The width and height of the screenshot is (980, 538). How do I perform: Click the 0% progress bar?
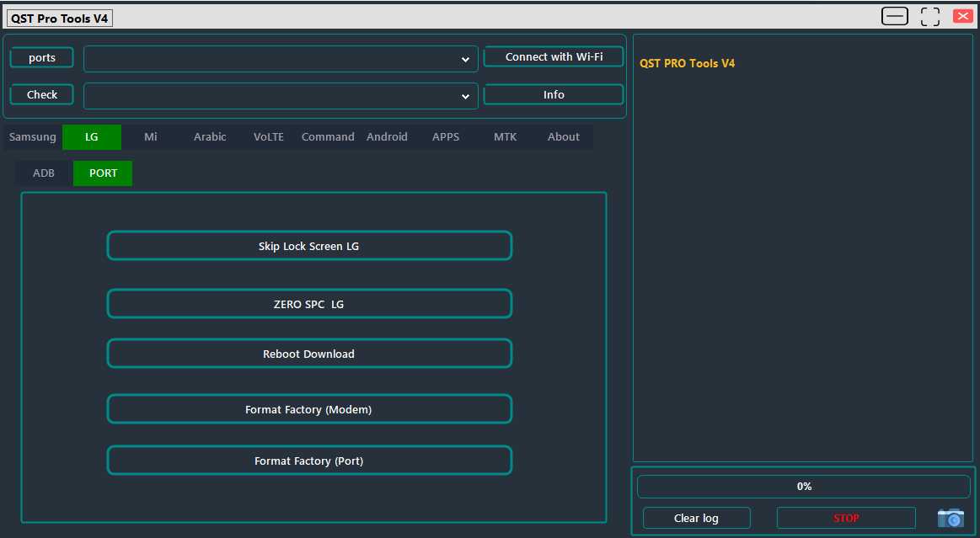click(803, 486)
